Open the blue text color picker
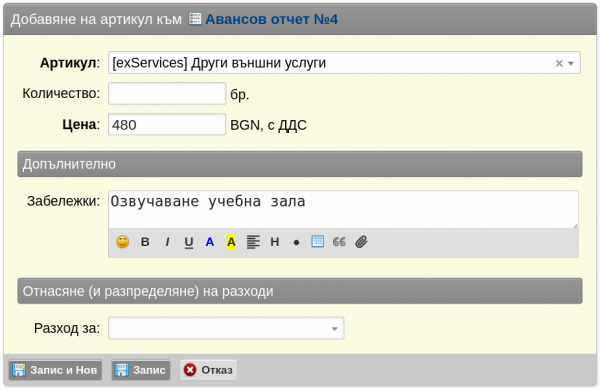Viewport: 600px width, 390px height. click(210, 242)
